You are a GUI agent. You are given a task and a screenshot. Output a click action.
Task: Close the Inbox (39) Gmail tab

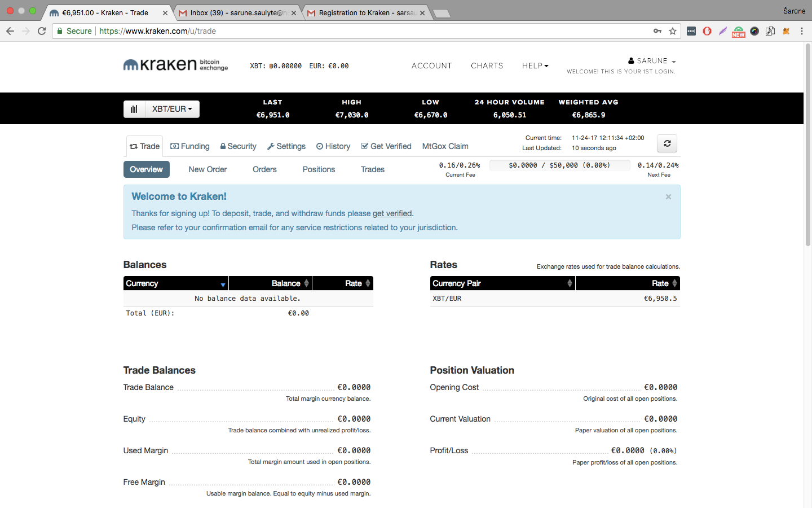(x=294, y=13)
